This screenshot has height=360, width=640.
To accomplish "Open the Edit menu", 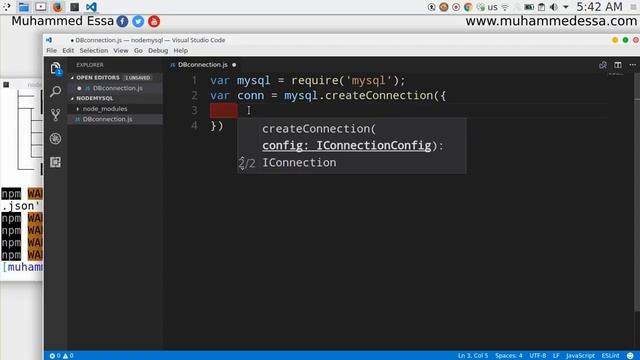I will coord(68,51).
